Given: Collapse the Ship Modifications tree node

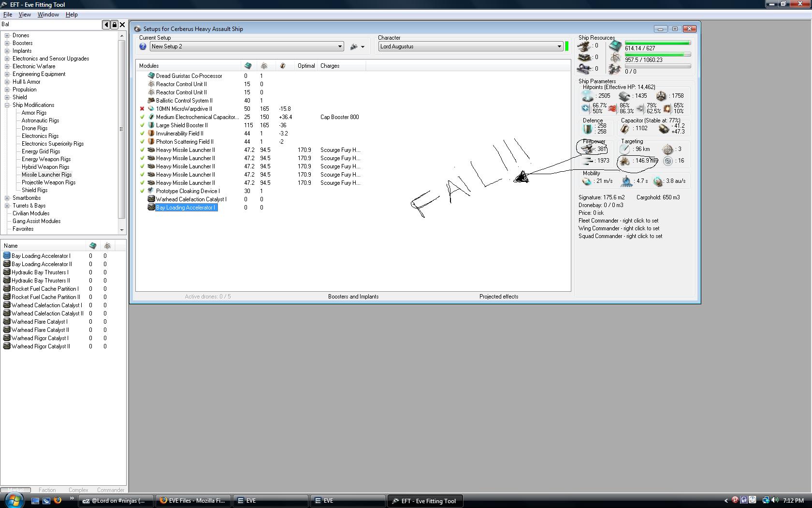Looking at the screenshot, I should pyautogui.click(x=7, y=105).
